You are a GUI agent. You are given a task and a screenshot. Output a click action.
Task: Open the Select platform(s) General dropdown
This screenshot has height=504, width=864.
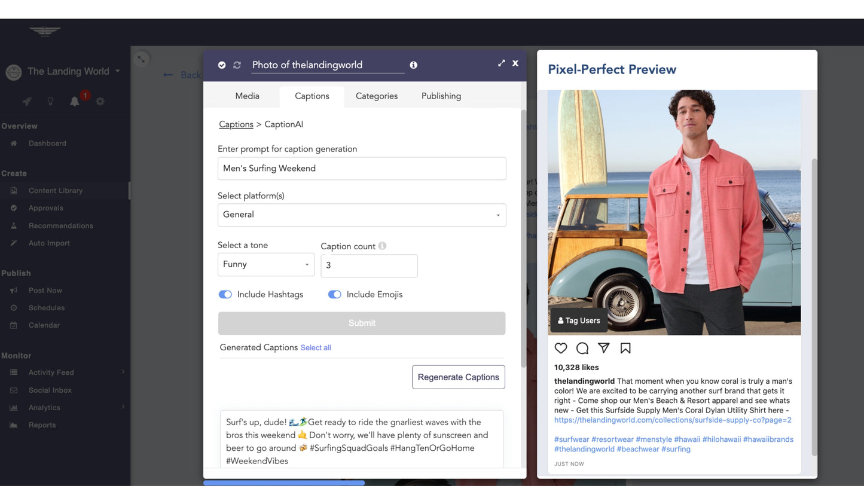point(362,215)
